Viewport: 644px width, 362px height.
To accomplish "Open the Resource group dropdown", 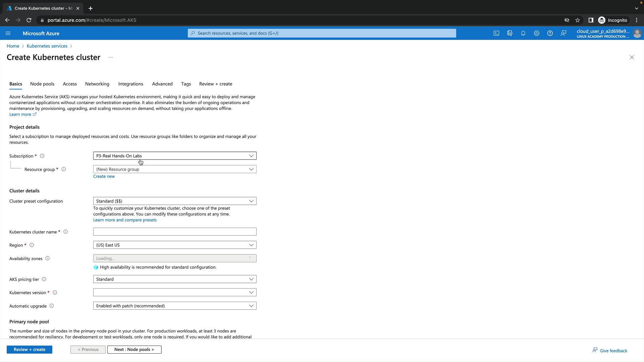I will pyautogui.click(x=174, y=169).
